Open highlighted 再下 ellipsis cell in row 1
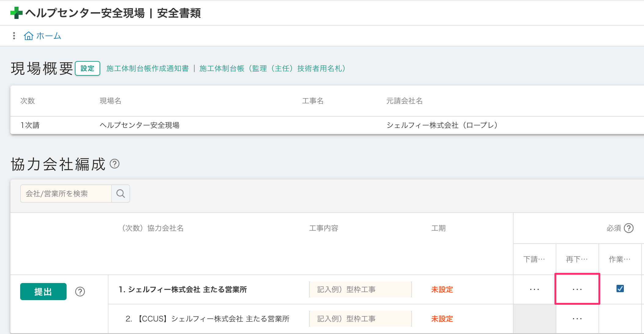This screenshot has width=644, height=334. [x=577, y=289]
